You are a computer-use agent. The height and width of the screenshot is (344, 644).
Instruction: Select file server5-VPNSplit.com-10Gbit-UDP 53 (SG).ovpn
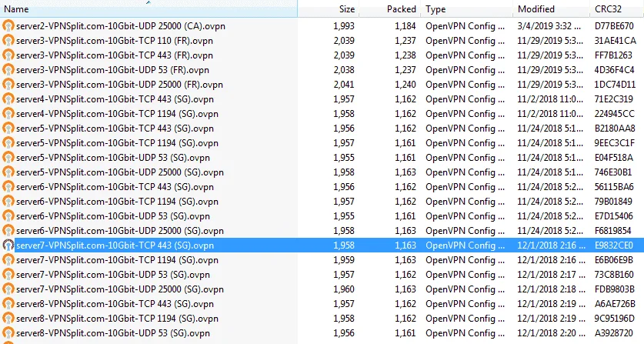click(113, 158)
